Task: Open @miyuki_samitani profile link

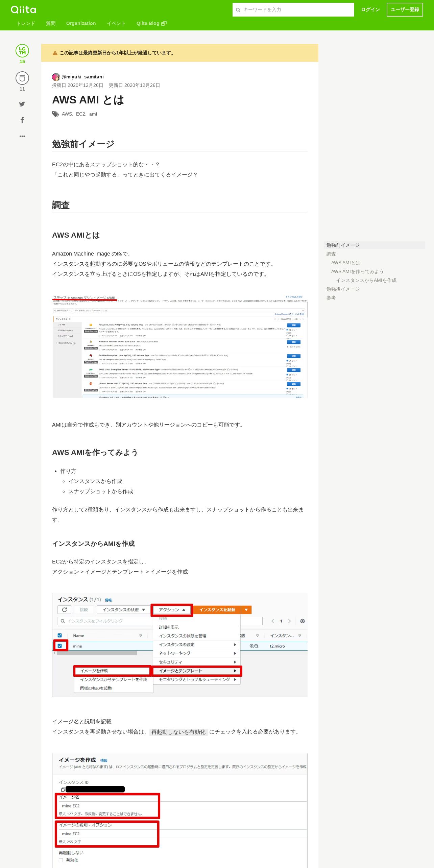Action: [82, 77]
